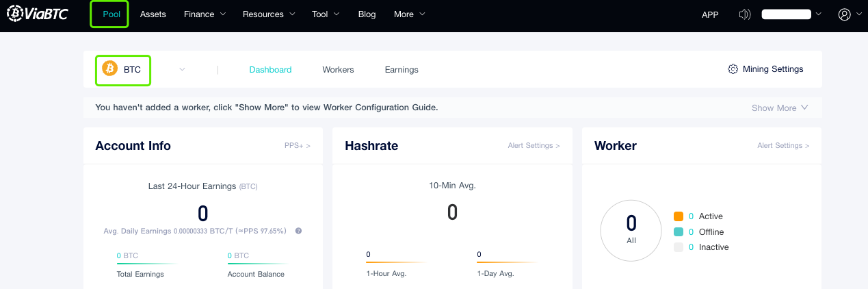Open Worker Alert Settings link
The image size is (868, 289).
[783, 146]
